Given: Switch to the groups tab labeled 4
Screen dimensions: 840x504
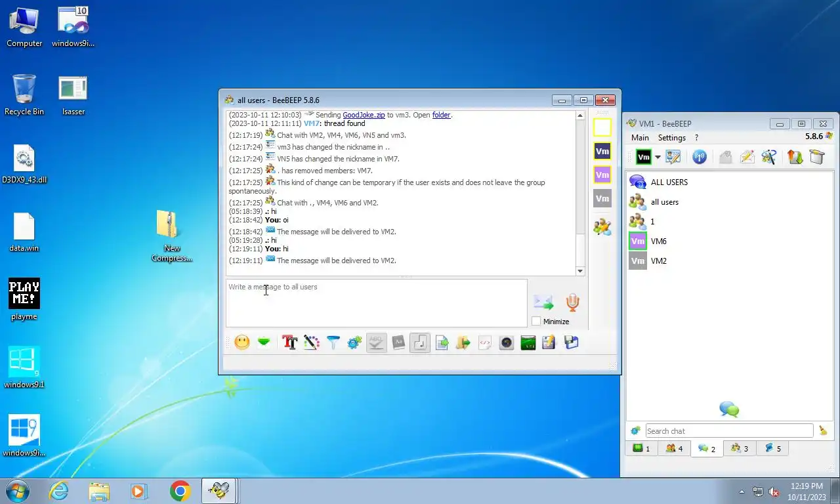Looking at the screenshot, I should [x=674, y=448].
